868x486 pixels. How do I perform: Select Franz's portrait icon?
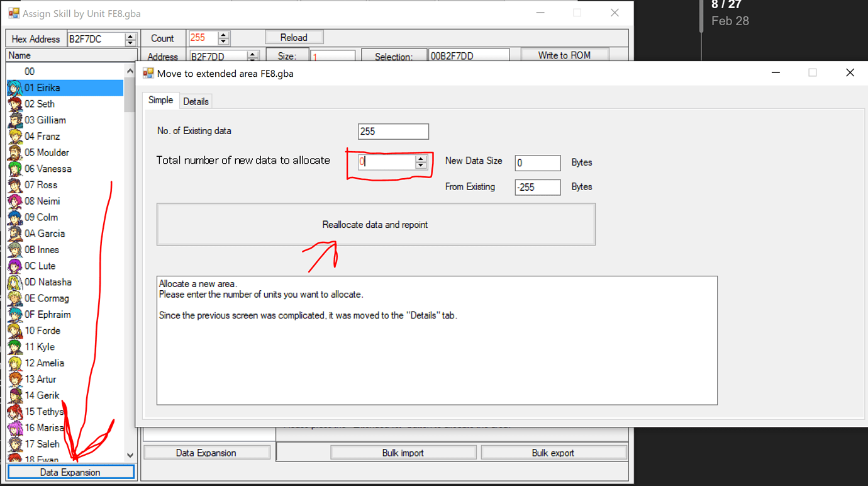point(19,136)
